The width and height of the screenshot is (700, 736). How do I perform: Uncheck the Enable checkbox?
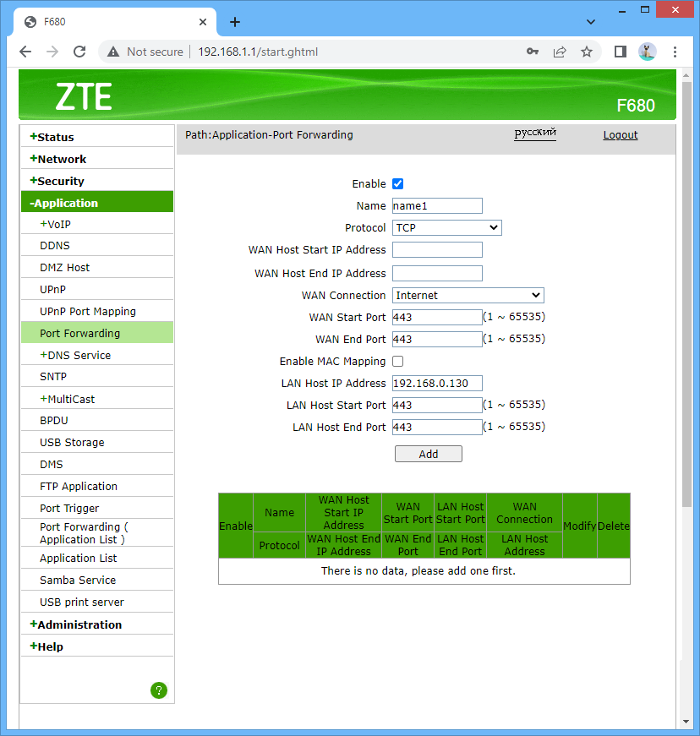coord(397,184)
